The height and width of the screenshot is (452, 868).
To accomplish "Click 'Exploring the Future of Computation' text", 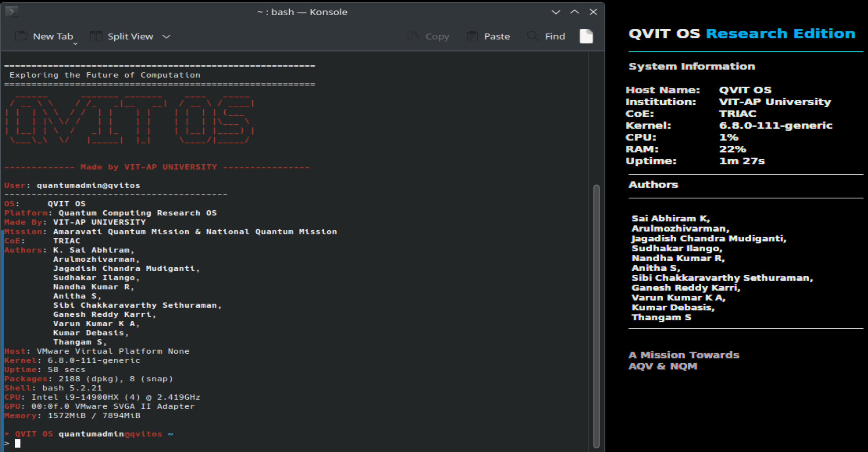I will pos(105,75).
